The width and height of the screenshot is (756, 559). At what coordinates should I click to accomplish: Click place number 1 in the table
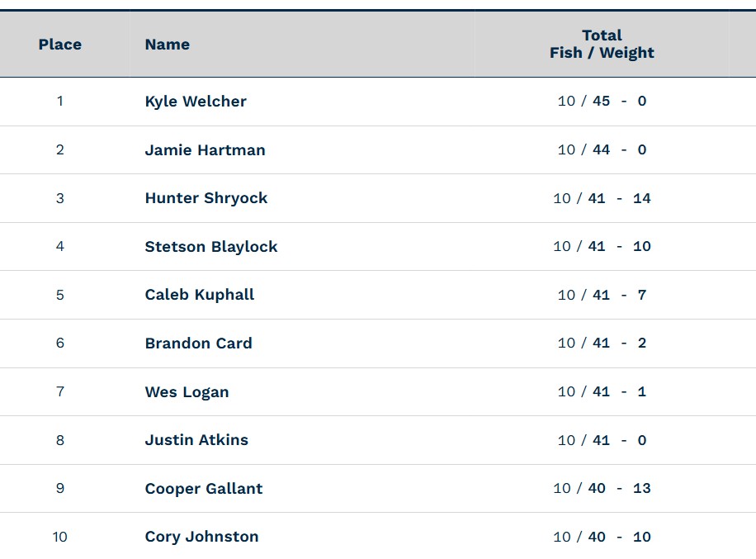point(59,102)
